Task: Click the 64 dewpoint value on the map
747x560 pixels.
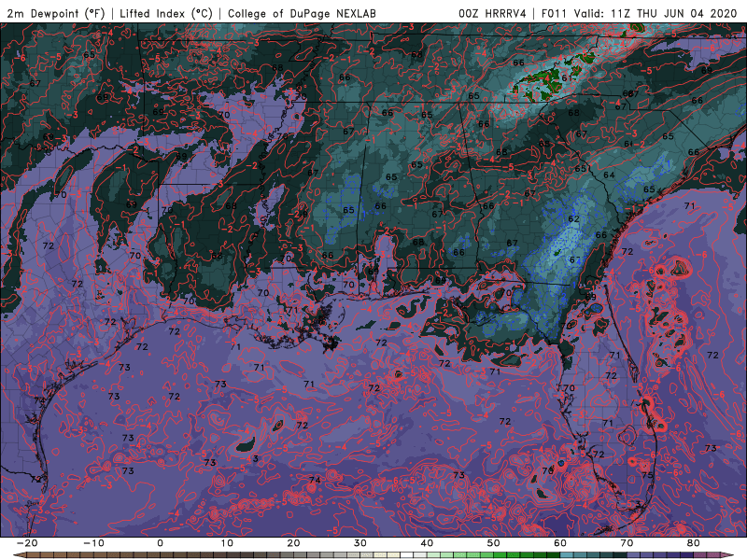Action: click(x=609, y=175)
